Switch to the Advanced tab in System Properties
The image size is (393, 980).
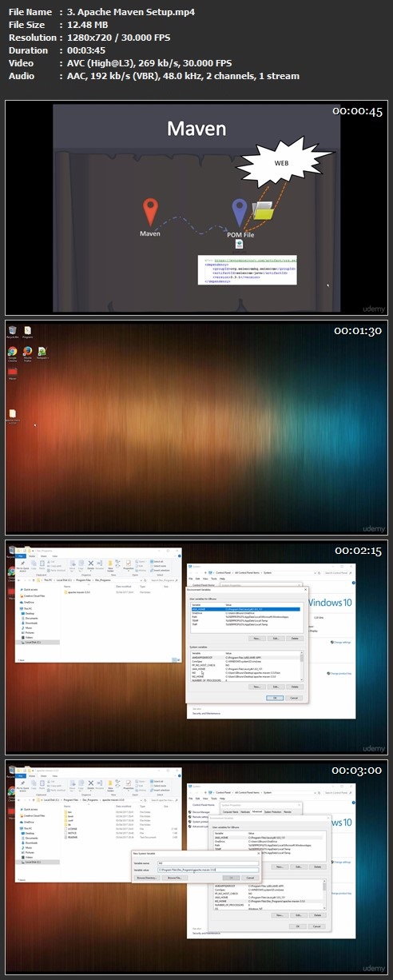pos(256,812)
